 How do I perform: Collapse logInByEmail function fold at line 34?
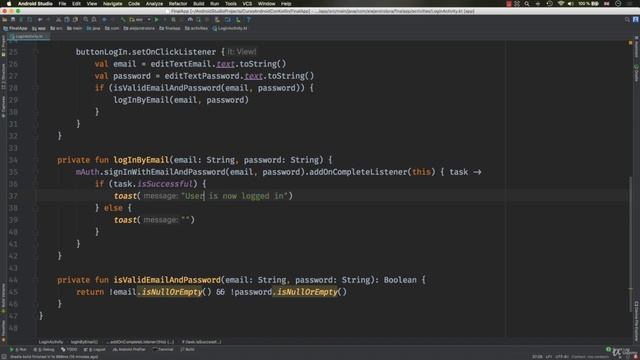click(36, 160)
